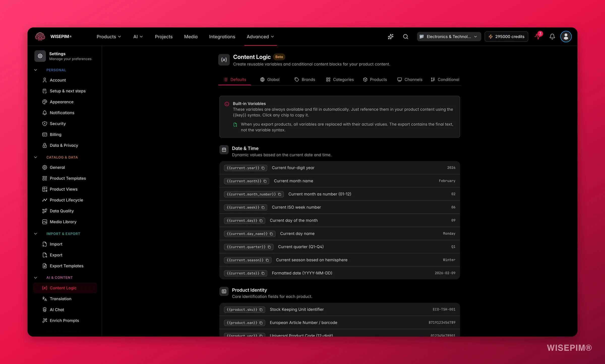Click the Content Logic (x) header icon
Image resolution: width=605 pixels, height=364 pixels.
[224, 60]
